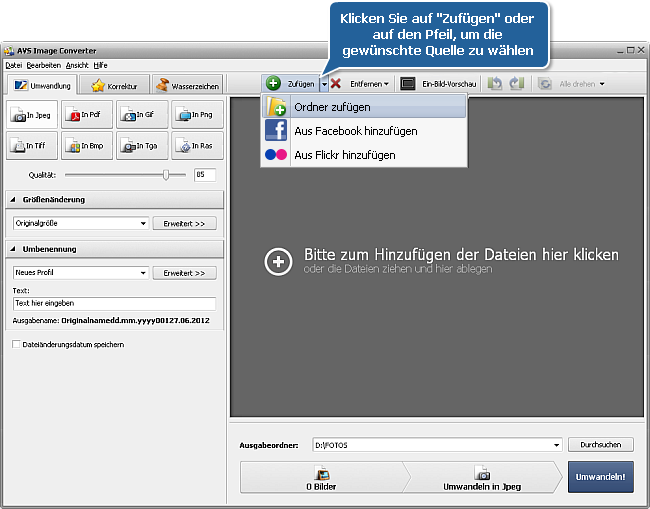This screenshot has width=650, height=509.
Task: Click the Durchsuchen button
Action: (600, 444)
